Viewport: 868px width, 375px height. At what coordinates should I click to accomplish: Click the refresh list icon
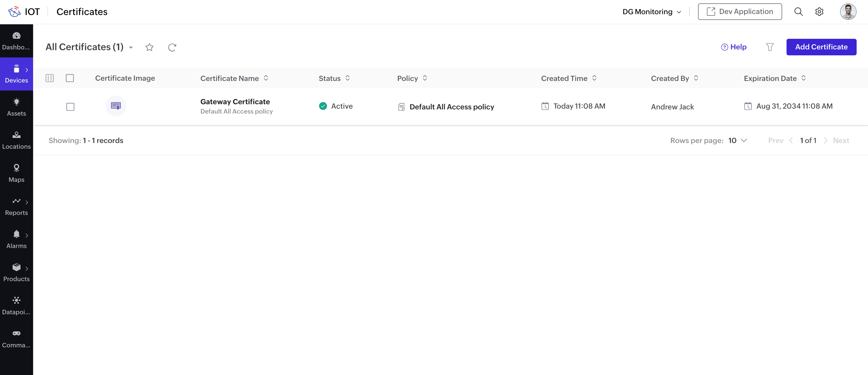tap(172, 47)
